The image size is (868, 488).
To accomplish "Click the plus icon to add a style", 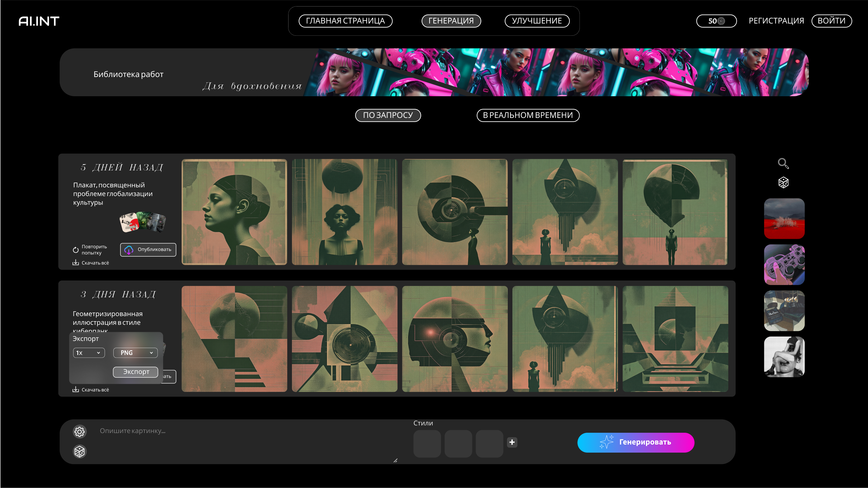I will coord(512,442).
